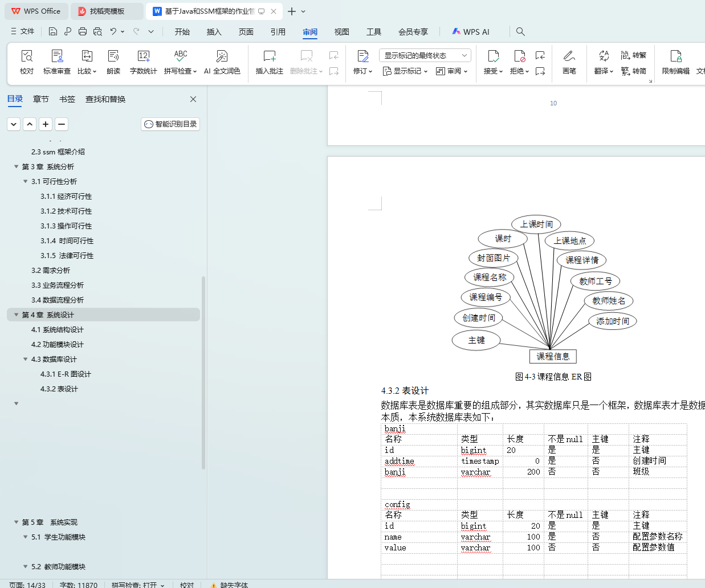Collapse 第 4 章 系统设计 node
705x588 pixels.
coord(16,315)
